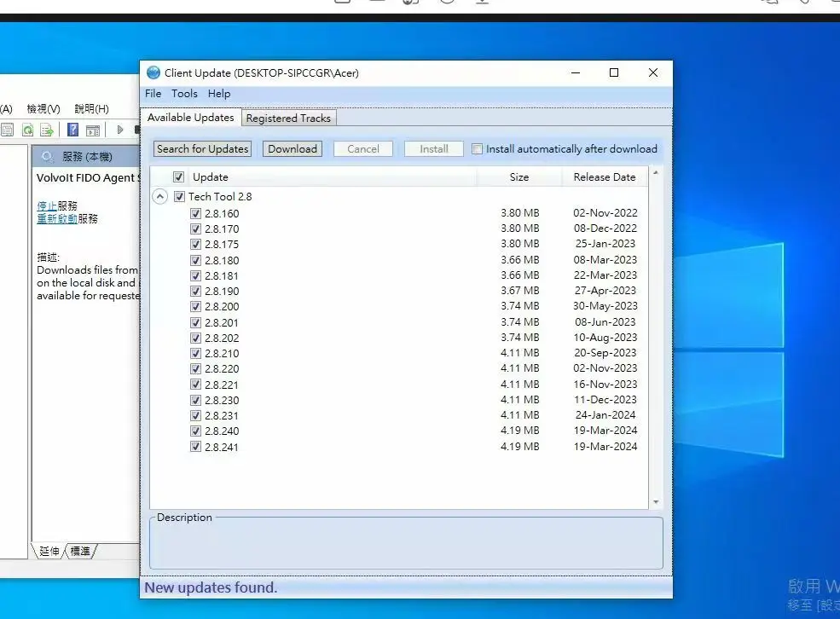The image size is (840, 619).
Task: Open the Tools menu
Action: pos(184,94)
